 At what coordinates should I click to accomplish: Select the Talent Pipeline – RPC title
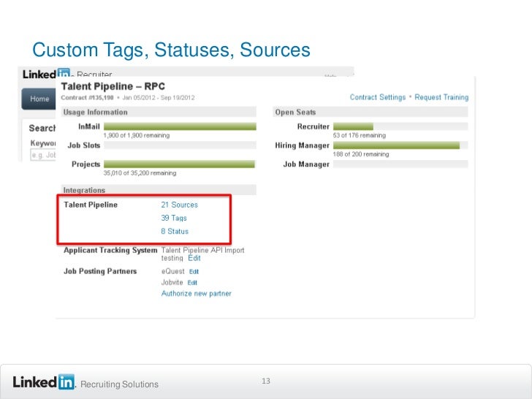pos(113,86)
